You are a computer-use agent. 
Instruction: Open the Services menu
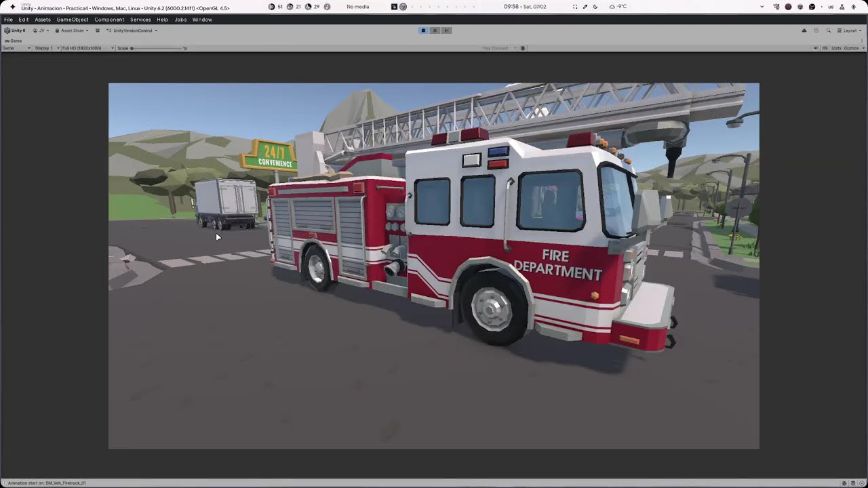point(140,20)
